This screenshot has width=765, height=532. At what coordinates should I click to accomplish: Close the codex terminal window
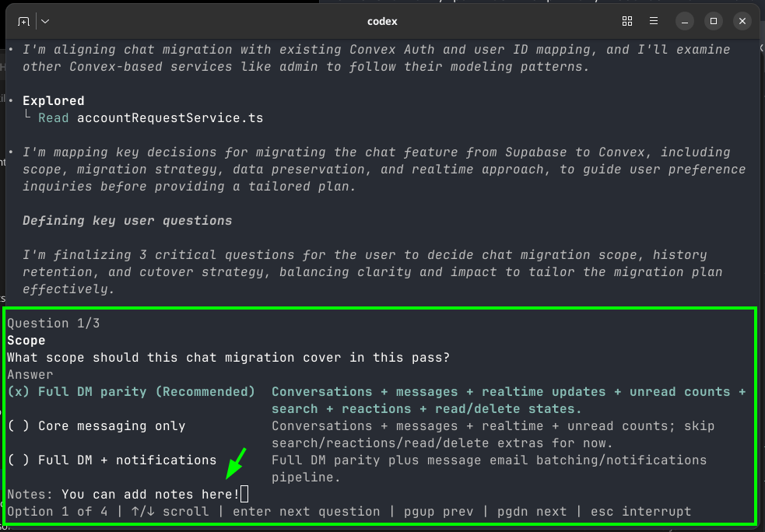[x=741, y=21]
